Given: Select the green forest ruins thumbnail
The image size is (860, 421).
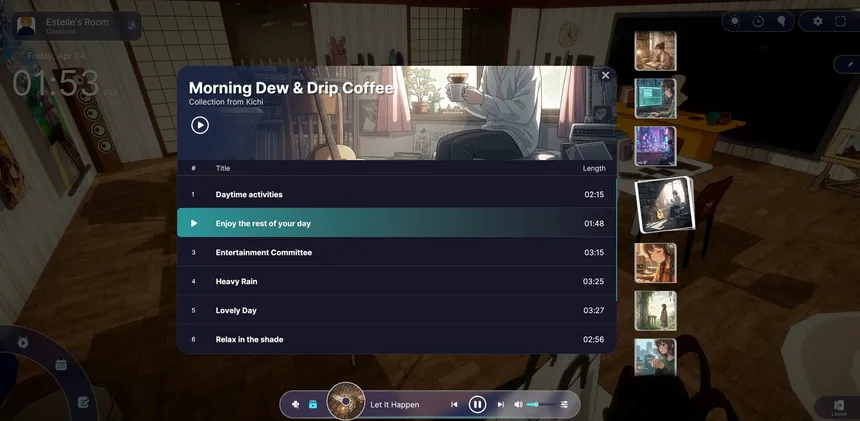Looking at the screenshot, I should (x=655, y=311).
